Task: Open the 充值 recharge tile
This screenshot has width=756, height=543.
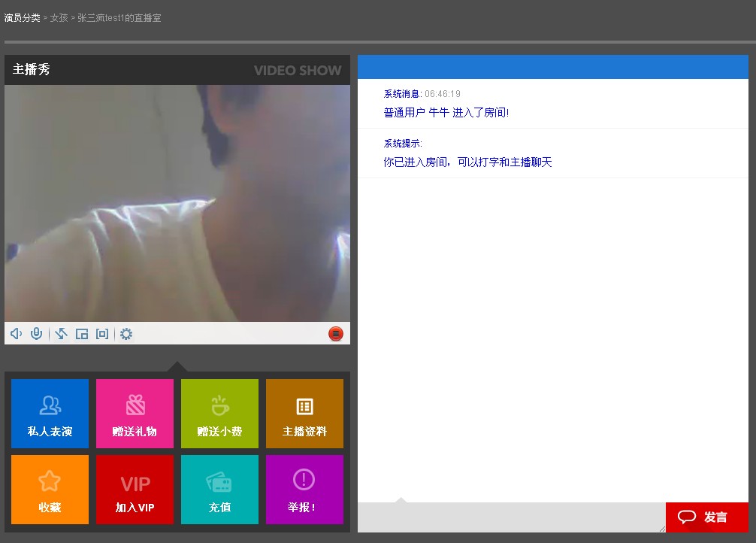Action: (219, 490)
